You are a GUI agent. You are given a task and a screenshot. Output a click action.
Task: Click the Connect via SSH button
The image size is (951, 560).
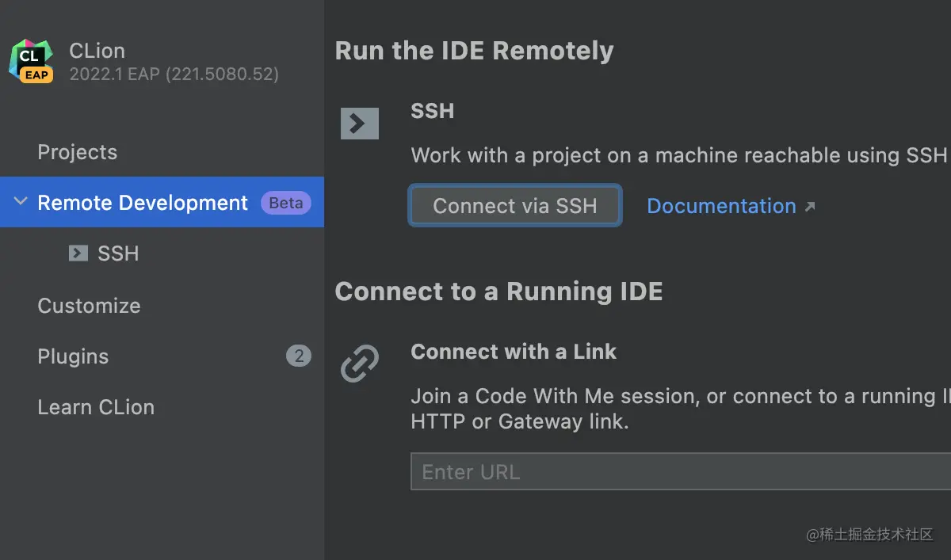click(515, 206)
